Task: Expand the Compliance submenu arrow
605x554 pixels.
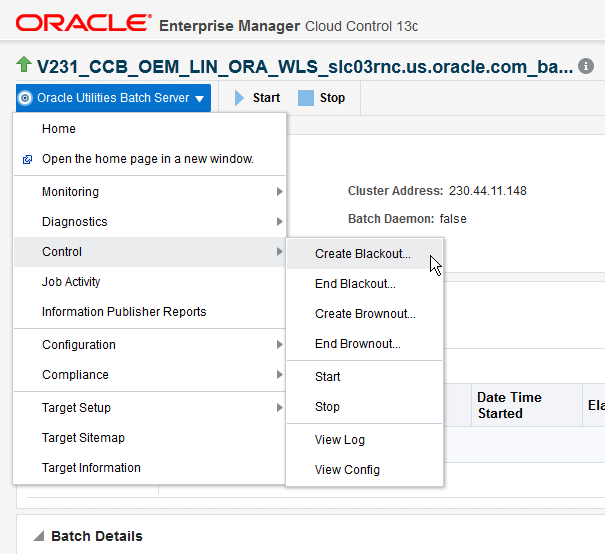Action: tap(280, 375)
